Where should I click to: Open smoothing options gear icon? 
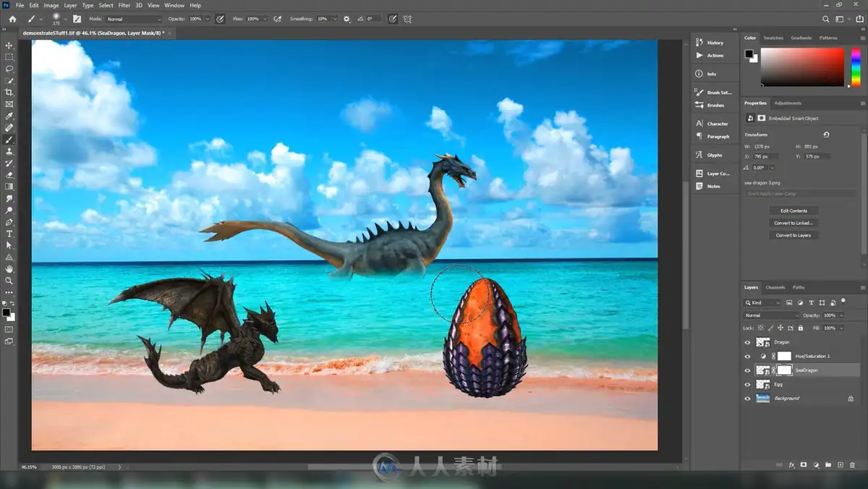pyautogui.click(x=346, y=19)
